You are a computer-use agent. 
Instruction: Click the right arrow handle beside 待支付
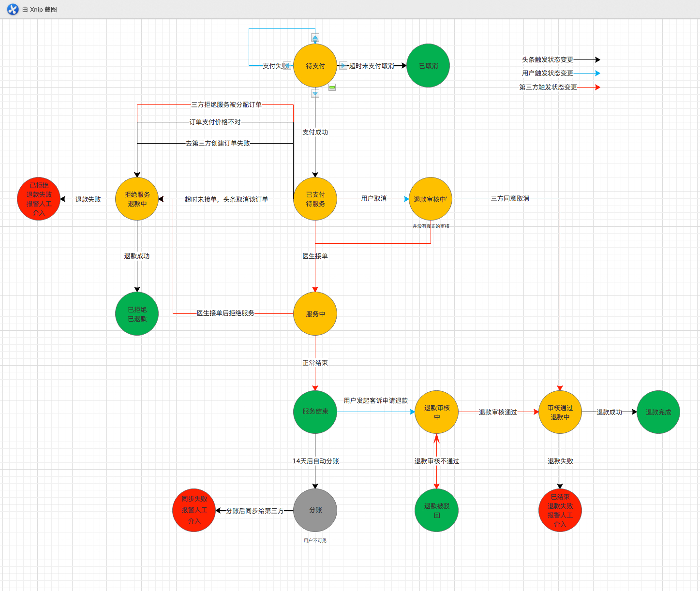[x=343, y=66]
